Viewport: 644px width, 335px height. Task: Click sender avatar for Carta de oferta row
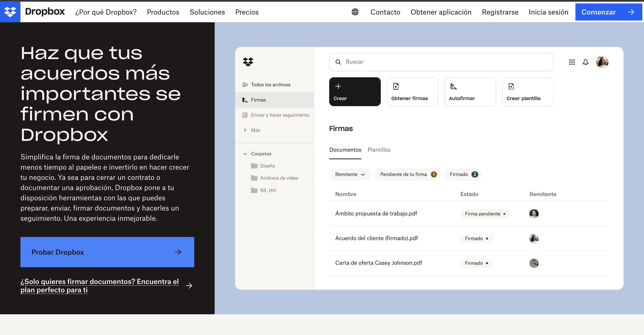click(534, 263)
